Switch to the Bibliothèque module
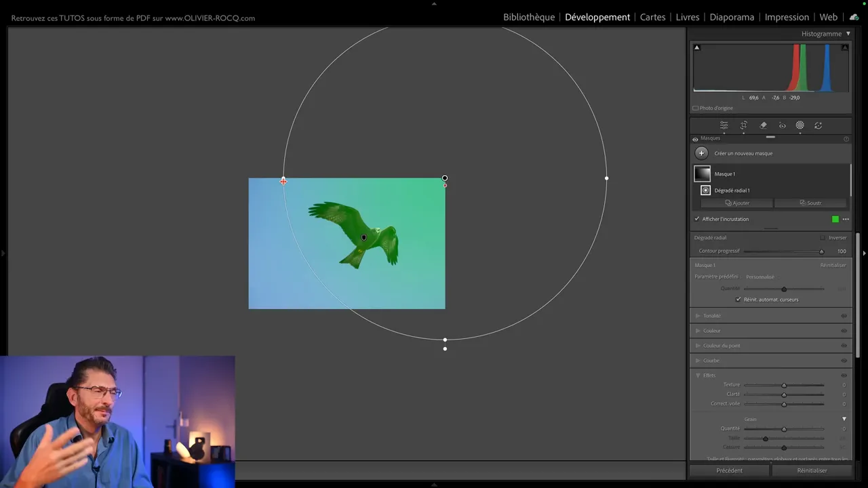Screen dimensions: 868x488 tap(528, 17)
